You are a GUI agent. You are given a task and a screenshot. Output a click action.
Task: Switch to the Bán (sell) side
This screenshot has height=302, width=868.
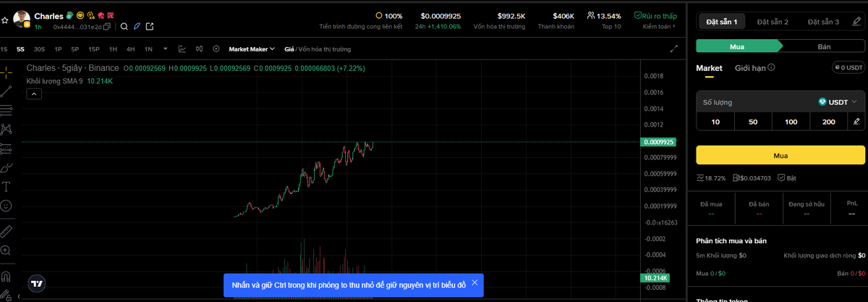[x=824, y=46]
